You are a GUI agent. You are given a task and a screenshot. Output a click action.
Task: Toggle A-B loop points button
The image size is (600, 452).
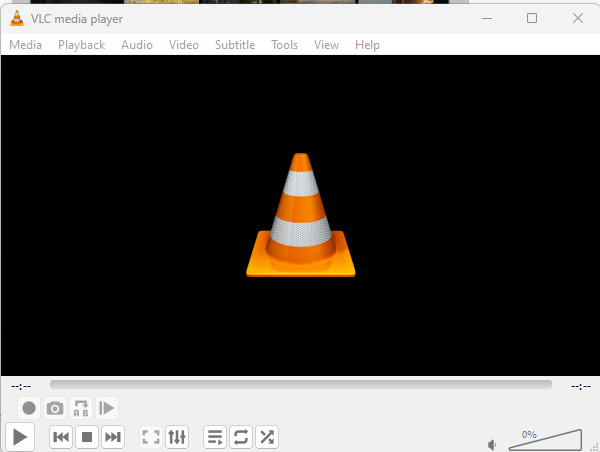[x=81, y=408]
